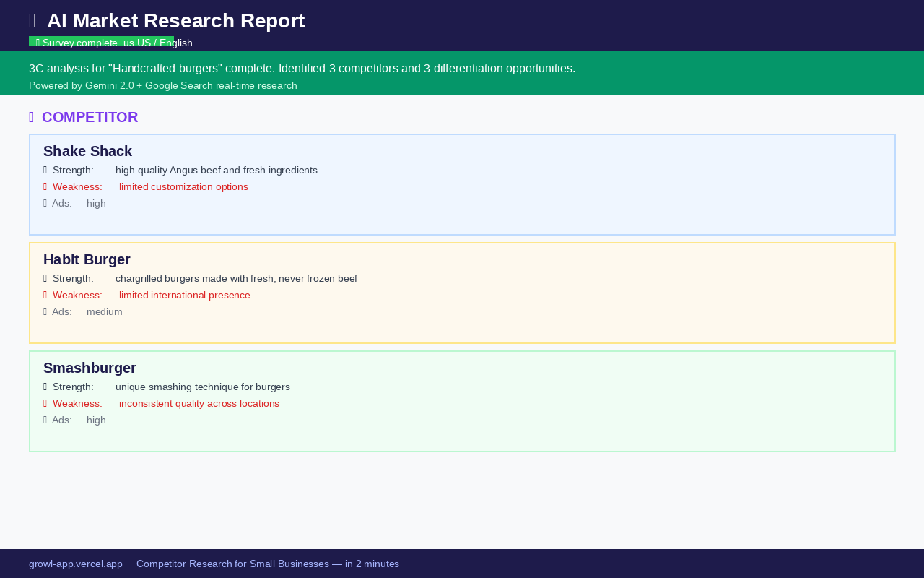Viewport: 924px width, 578px height.
Task: Click the Ads icon in the Shake Shack card
Action: [x=45, y=204]
